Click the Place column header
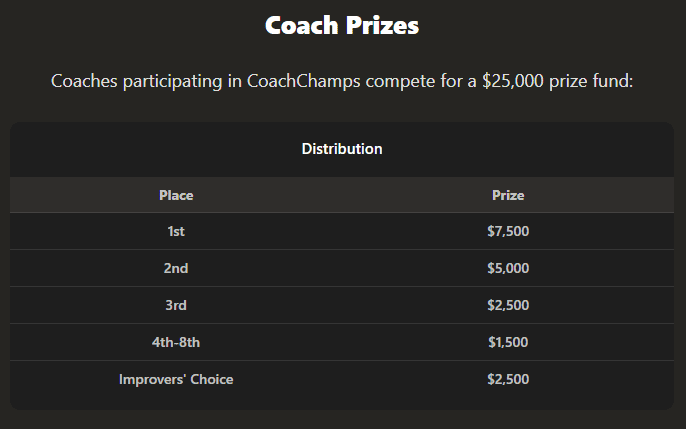This screenshot has height=429, width=686. (x=176, y=195)
